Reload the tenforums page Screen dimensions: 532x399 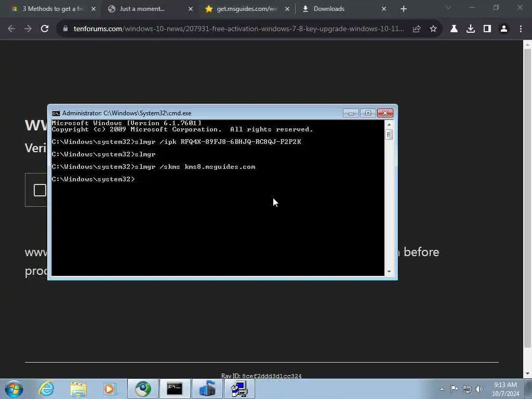coord(45,29)
